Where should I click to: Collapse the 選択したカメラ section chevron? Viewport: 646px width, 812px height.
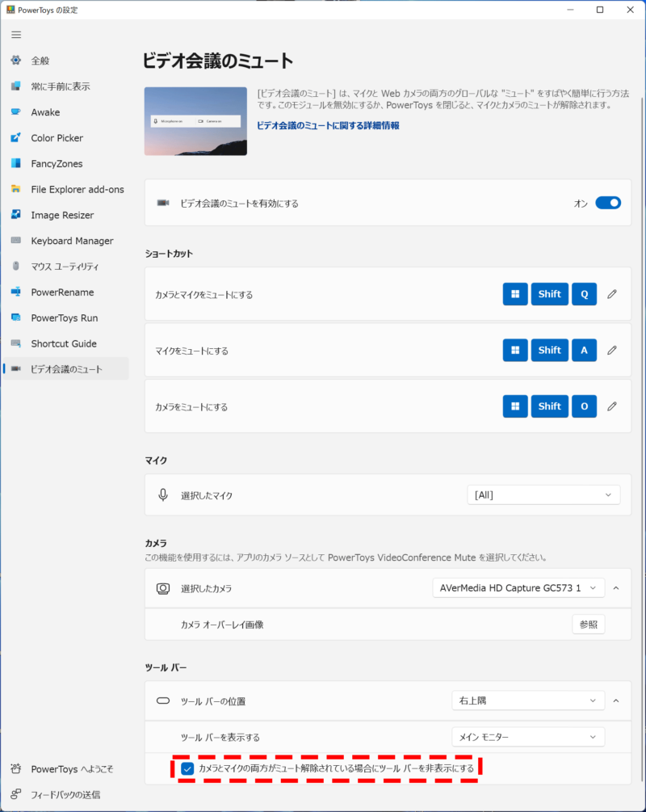[616, 588]
